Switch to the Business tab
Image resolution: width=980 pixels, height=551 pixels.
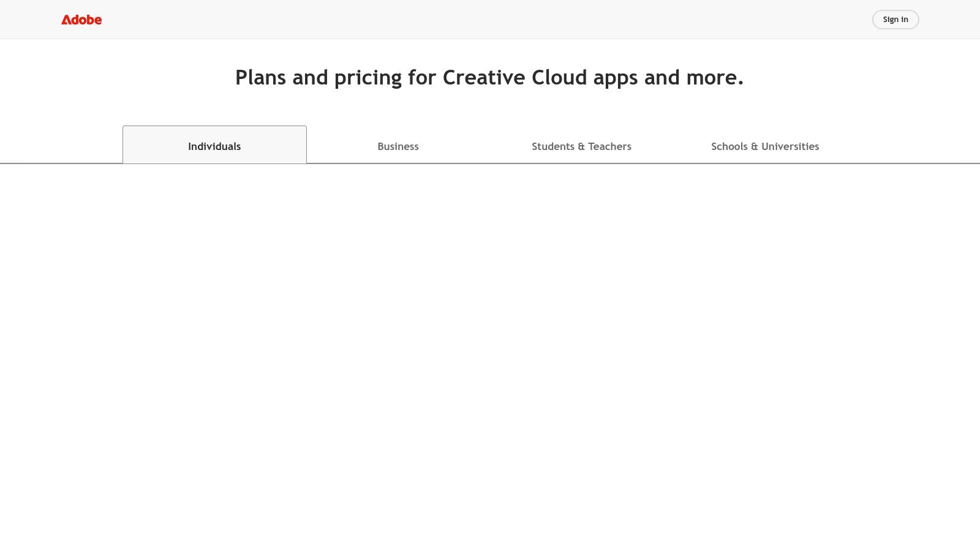(x=398, y=146)
